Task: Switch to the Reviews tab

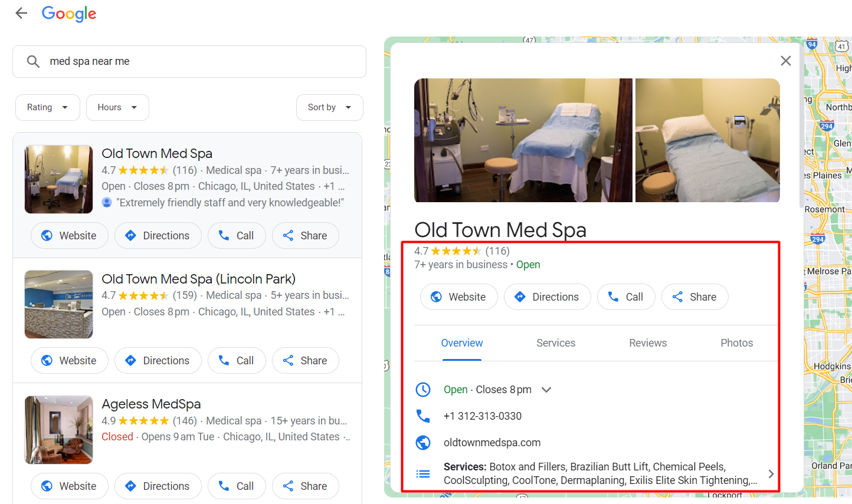Action: (x=647, y=342)
